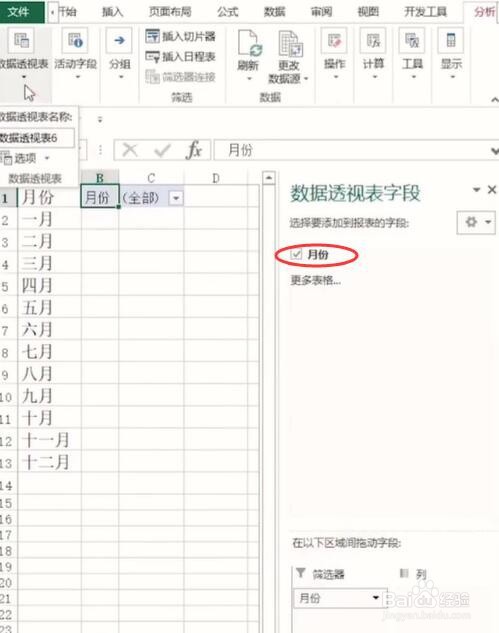Click the fx insert function icon
Viewport: 499px width, 633px height.
pyautogui.click(x=194, y=150)
